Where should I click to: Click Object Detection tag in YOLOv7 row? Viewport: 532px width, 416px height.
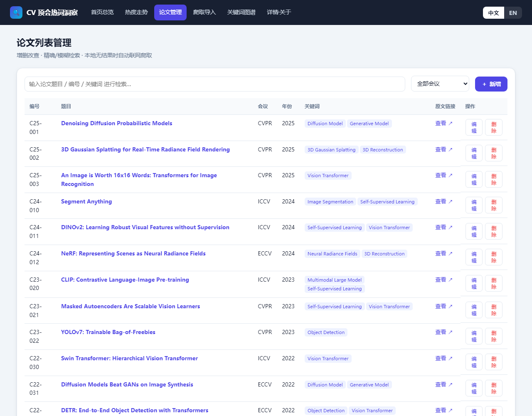(326, 332)
